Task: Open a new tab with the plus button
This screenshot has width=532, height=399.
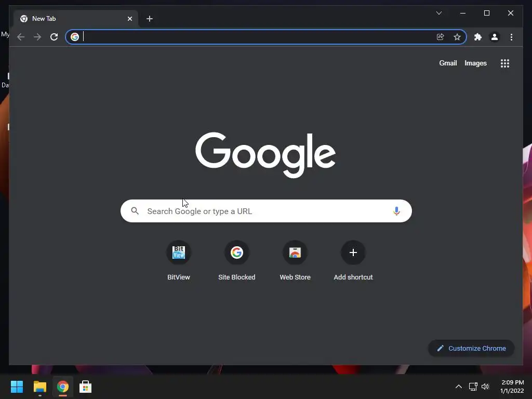Action: click(x=150, y=19)
